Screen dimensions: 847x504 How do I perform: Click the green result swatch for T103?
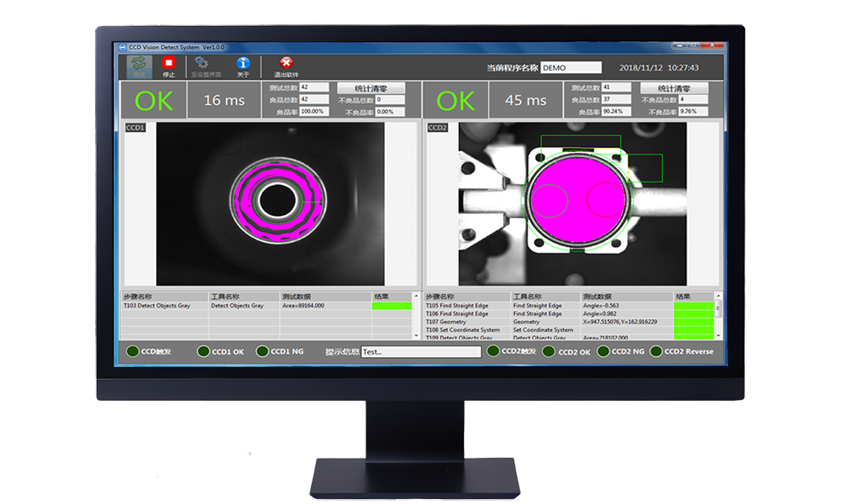pyautogui.click(x=392, y=306)
